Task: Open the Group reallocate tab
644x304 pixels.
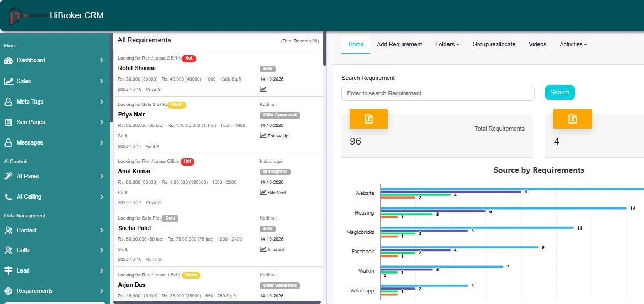Action: point(494,44)
